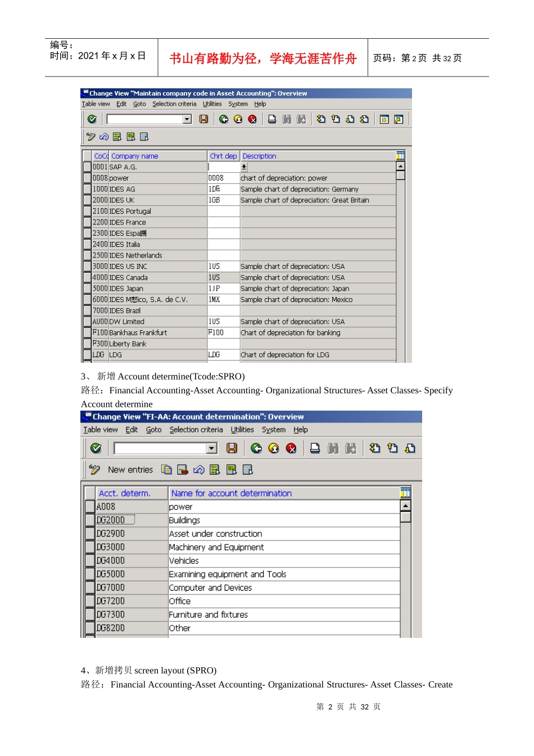Click the Chrt dep column header

coord(223,156)
